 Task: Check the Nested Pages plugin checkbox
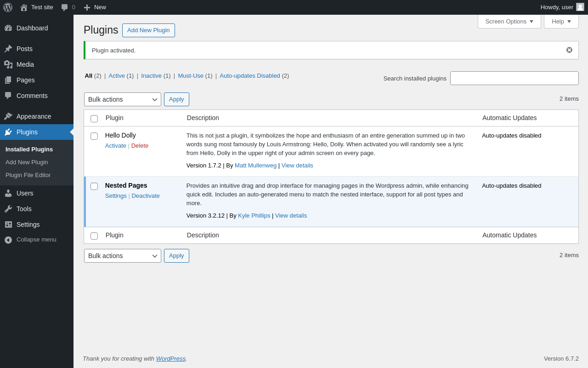[x=94, y=186]
